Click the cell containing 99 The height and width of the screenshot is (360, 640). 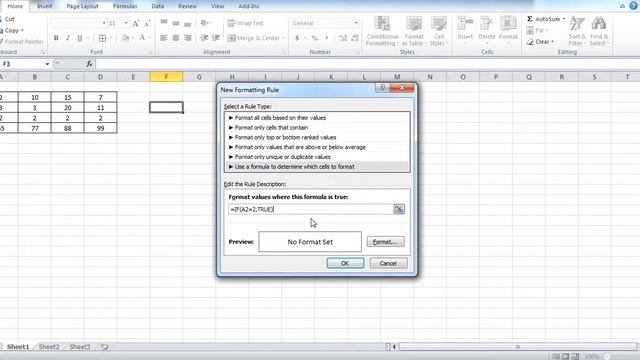tap(100, 128)
